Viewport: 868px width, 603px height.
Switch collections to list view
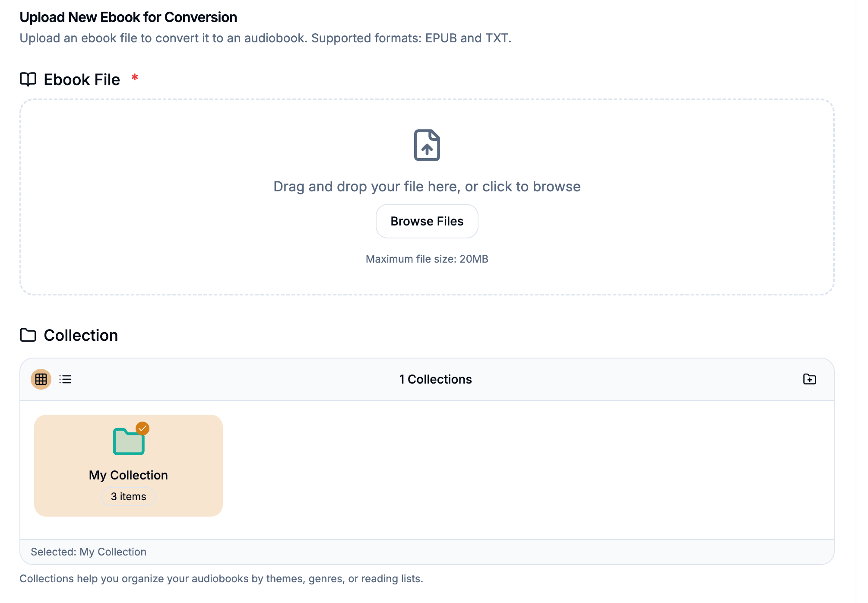point(65,379)
